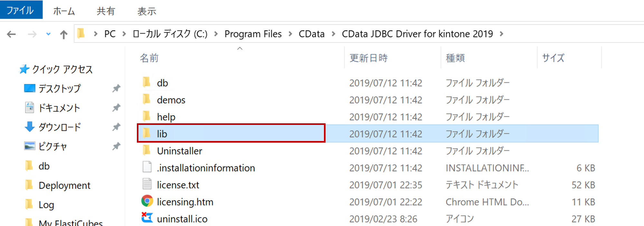
Task: Go back with the left arrow
Action: tap(11, 34)
